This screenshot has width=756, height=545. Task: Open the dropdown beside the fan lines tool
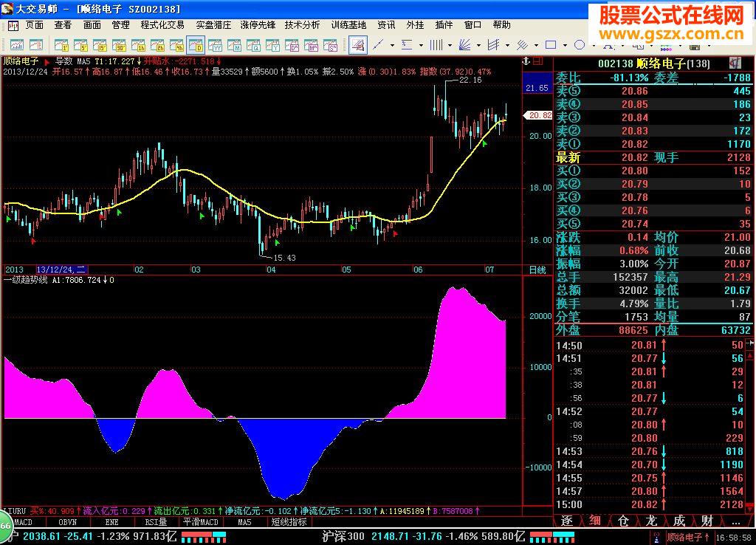pos(478,46)
